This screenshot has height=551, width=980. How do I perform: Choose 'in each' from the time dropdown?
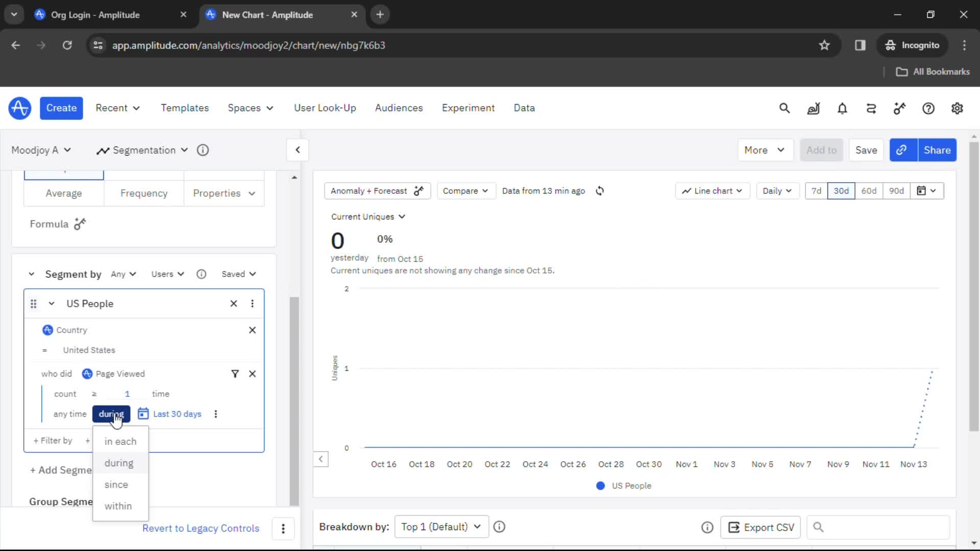pos(120,442)
